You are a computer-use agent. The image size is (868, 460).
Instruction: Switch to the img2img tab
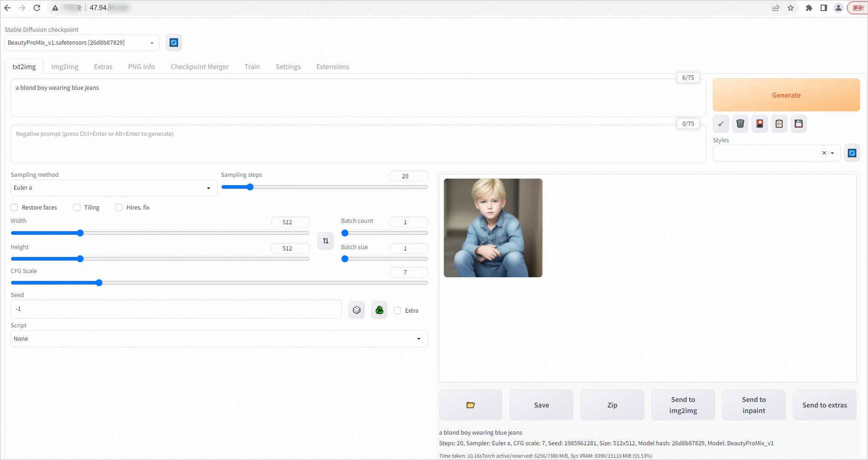(x=65, y=67)
